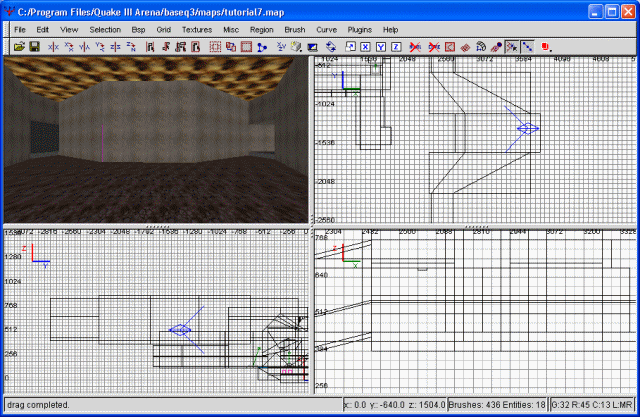640x417 pixels.
Task: Toggle the pressed Welding button
Action: [x=512, y=47]
